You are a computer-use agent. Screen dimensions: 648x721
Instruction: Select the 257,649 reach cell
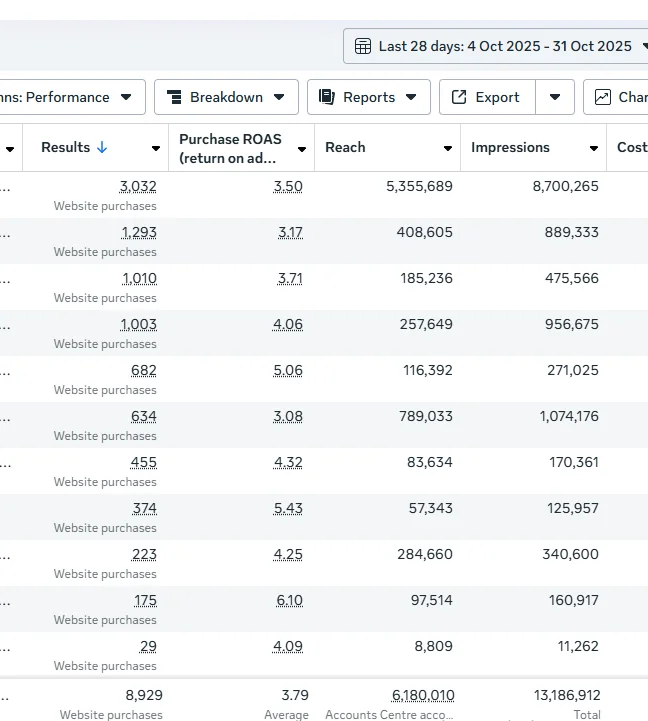pyautogui.click(x=426, y=324)
